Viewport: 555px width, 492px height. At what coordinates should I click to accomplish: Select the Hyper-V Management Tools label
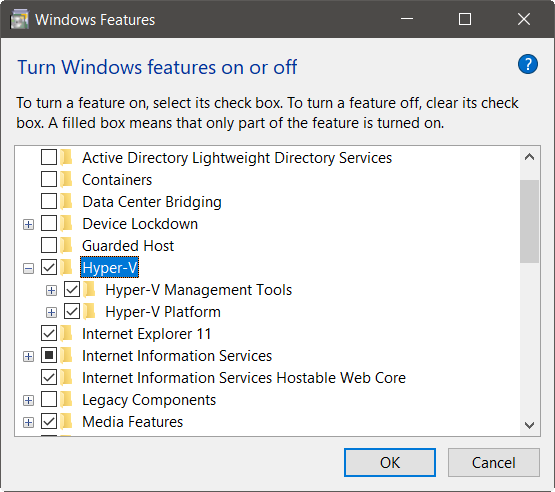[x=199, y=290]
